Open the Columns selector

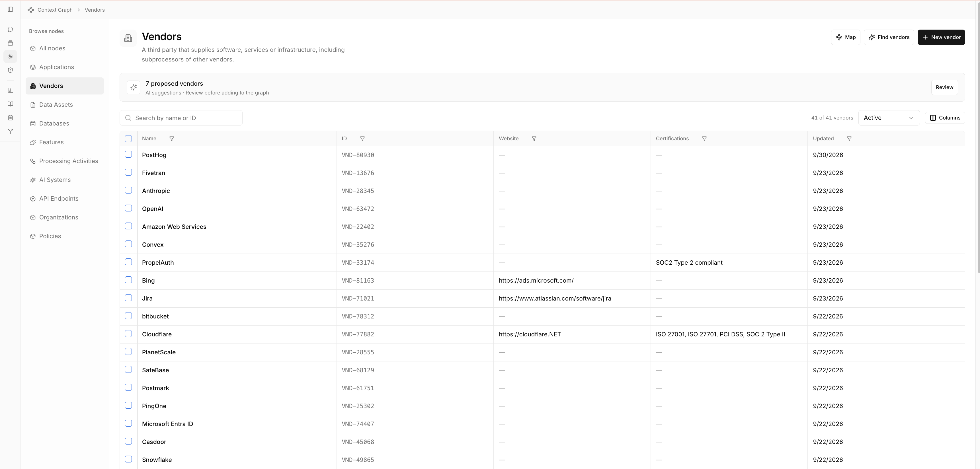click(945, 118)
